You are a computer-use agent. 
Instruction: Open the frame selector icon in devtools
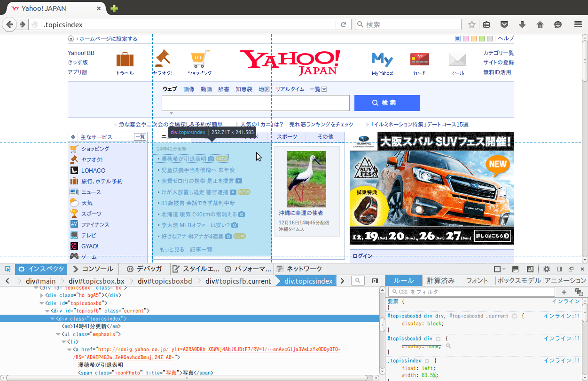pos(499,269)
